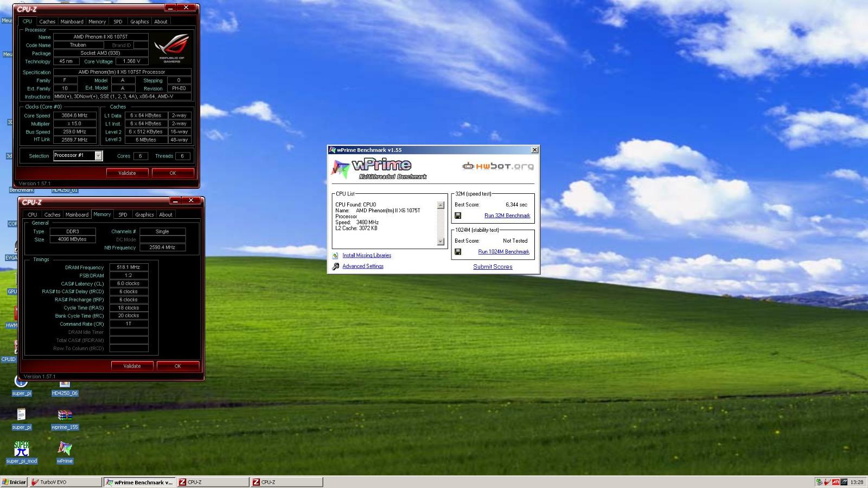
Task: Select the HD4250_06 desktop file
Action: [x=65, y=389]
